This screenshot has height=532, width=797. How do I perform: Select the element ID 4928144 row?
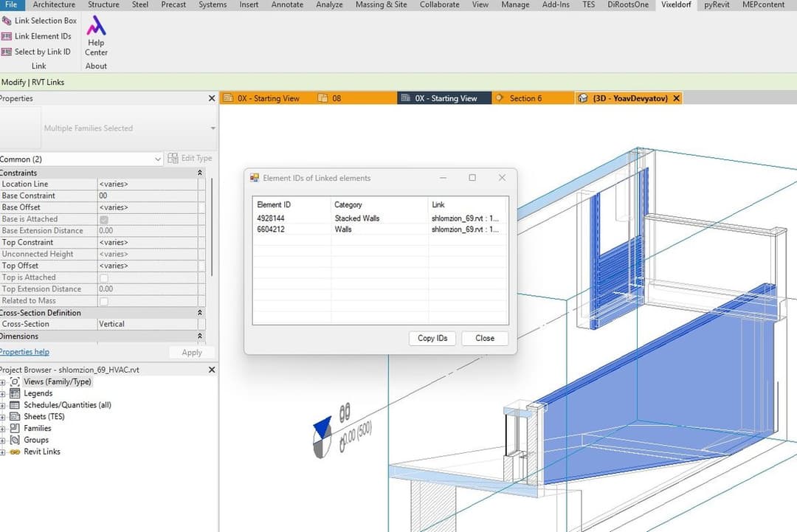point(380,218)
